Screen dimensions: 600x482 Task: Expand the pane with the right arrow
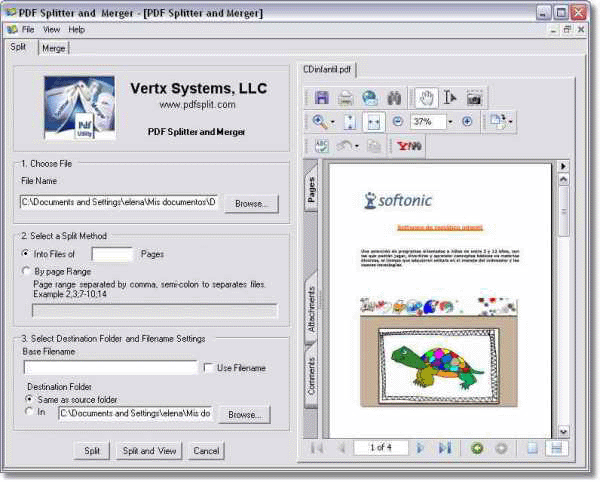563,166
